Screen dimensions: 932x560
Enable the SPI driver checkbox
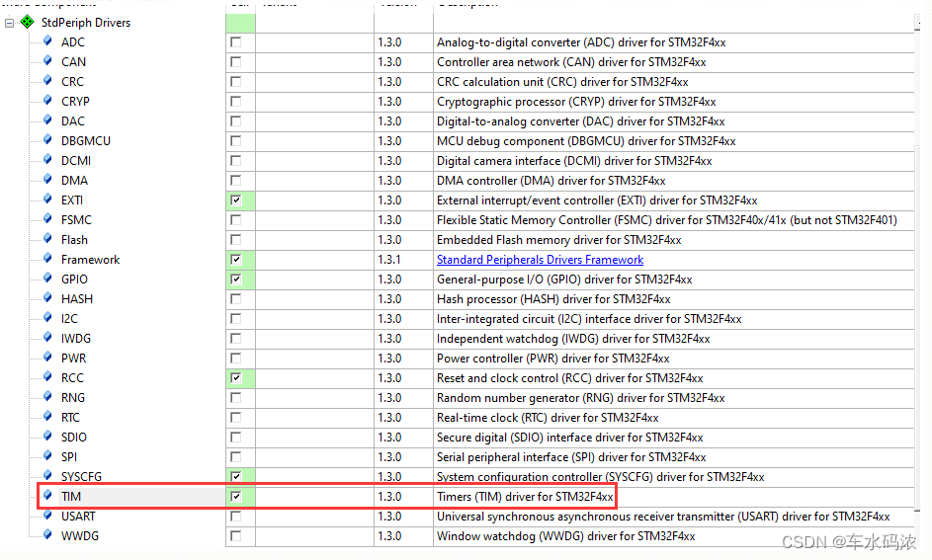tap(236, 456)
